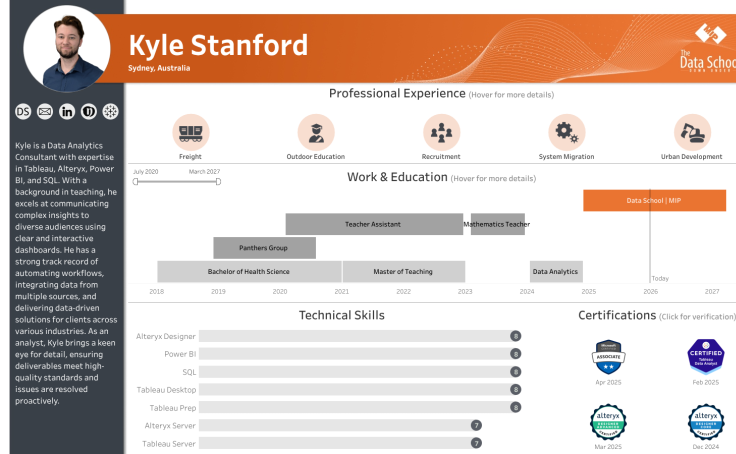This screenshot has height=454, width=736.
Task: Select the Outdoor Education icon
Action: coord(316,132)
